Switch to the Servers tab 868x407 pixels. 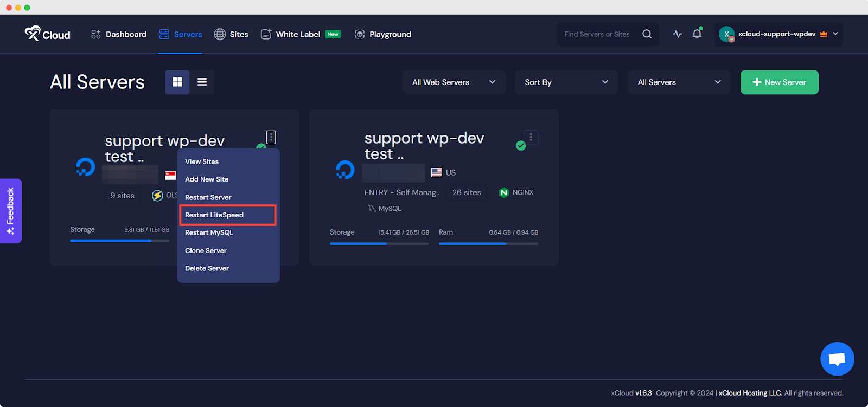180,34
